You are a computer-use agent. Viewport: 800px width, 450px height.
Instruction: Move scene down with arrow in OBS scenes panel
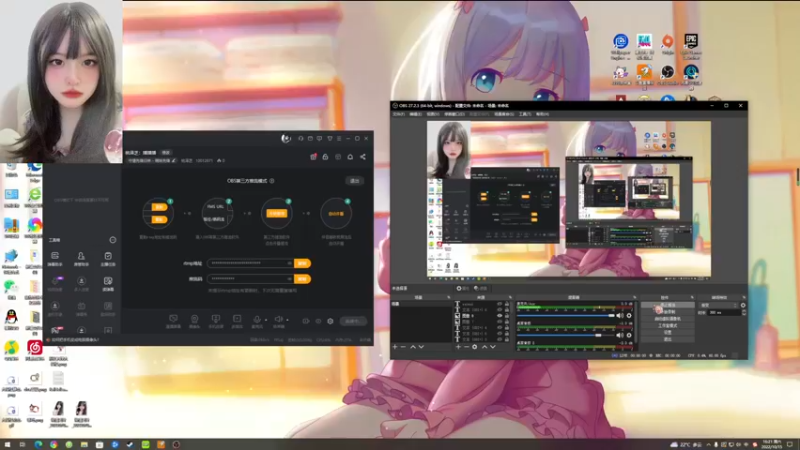(421, 347)
